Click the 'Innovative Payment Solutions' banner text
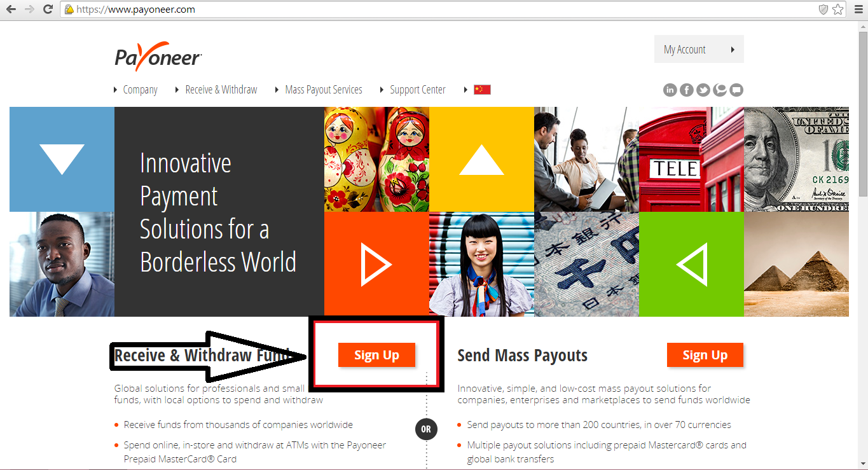The height and width of the screenshot is (470, 868). click(218, 212)
